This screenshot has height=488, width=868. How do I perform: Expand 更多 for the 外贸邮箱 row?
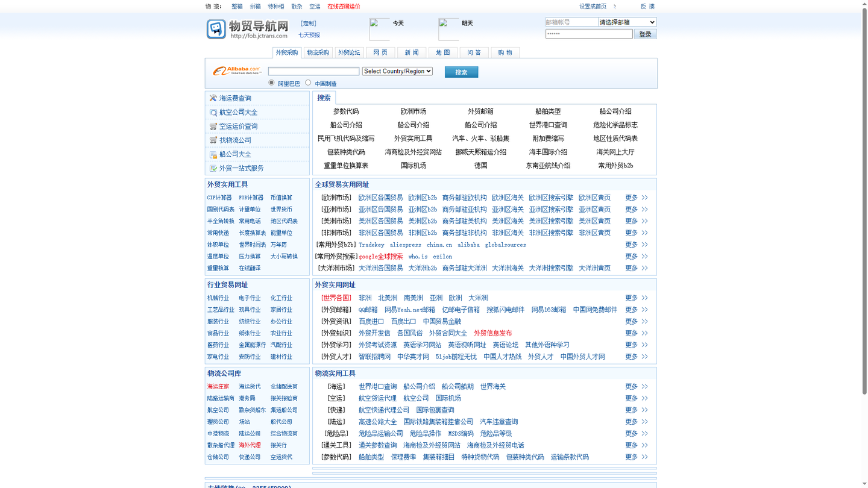(x=631, y=310)
